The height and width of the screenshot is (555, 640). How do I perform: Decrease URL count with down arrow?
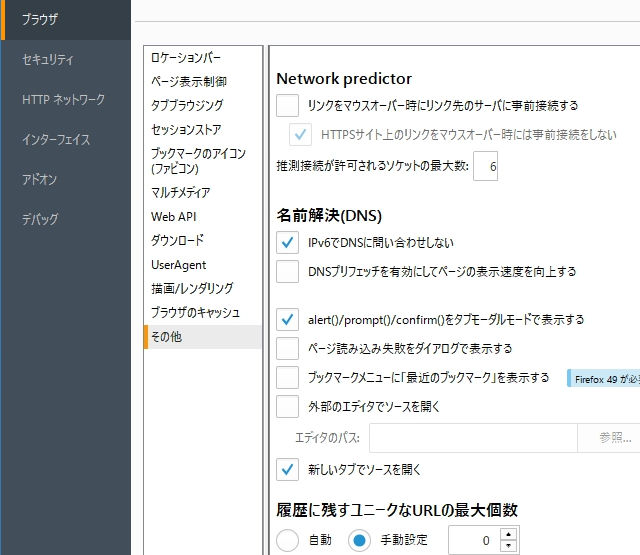pos(509,546)
